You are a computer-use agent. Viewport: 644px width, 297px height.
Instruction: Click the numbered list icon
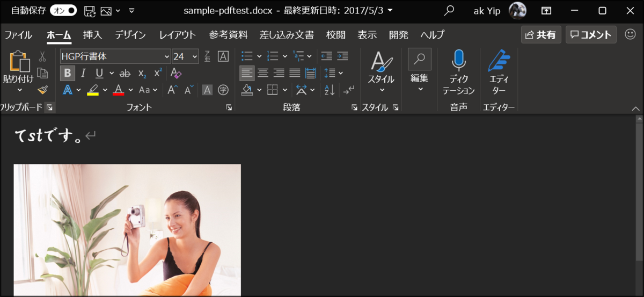pos(273,56)
